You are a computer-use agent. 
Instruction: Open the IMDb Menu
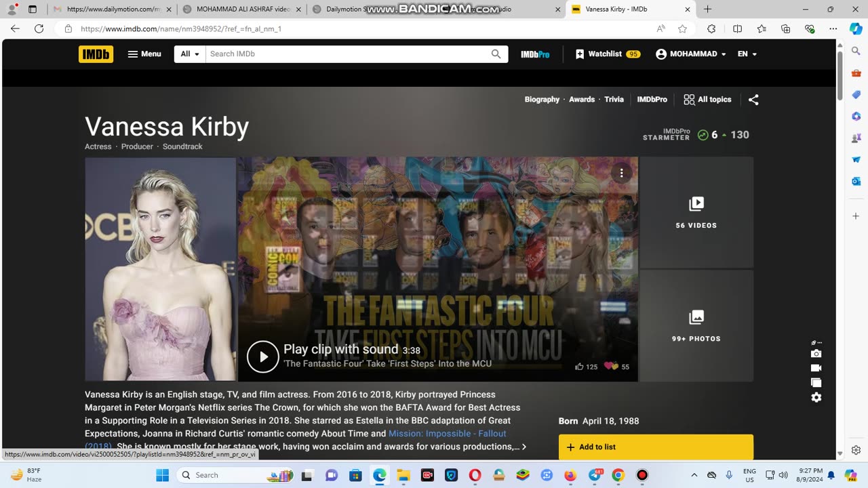click(x=144, y=54)
